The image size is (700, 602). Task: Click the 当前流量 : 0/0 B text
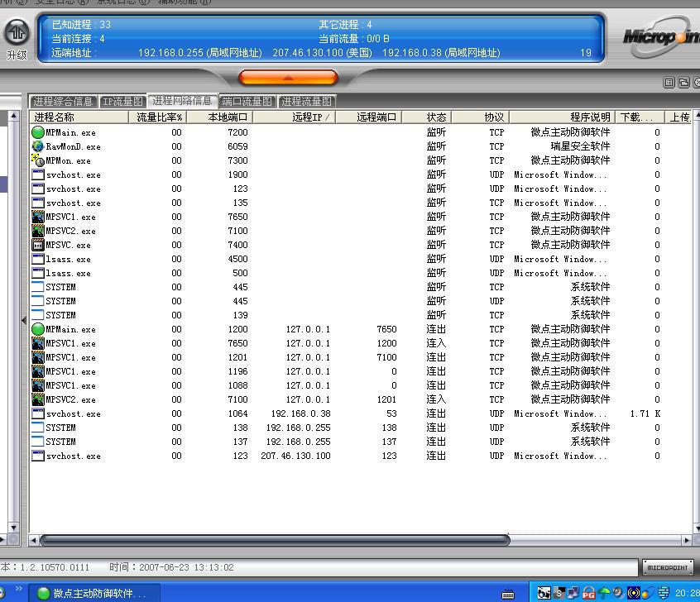[354, 39]
